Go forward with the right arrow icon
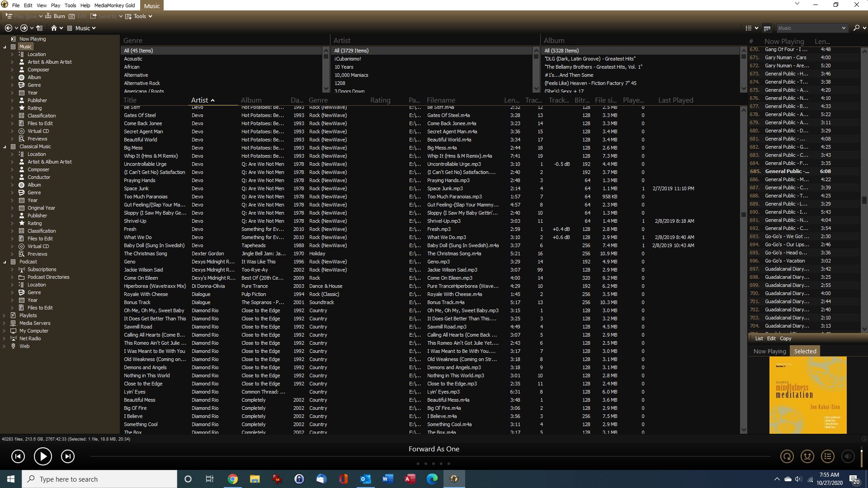The height and width of the screenshot is (488, 868). (x=24, y=28)
